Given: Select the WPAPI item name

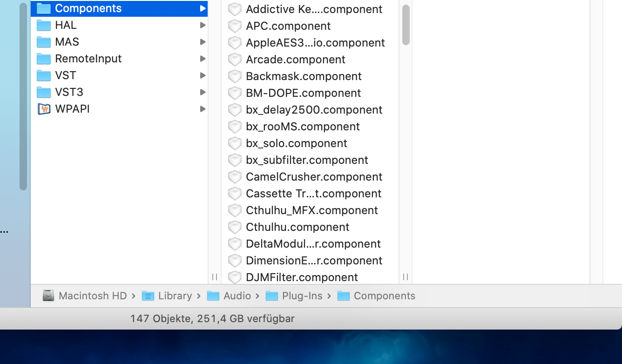Looking at the screenshot, I should tap(72, 109).
